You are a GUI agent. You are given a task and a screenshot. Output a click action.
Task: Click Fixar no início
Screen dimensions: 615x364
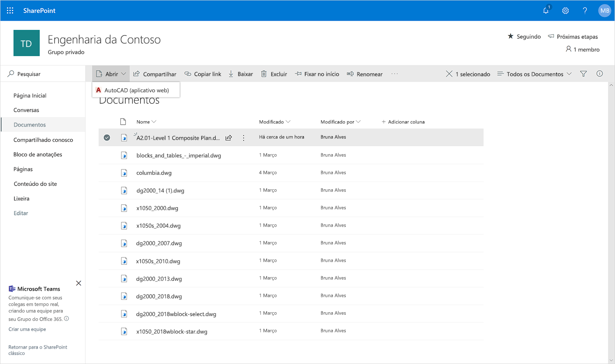[x=317, y=74]
